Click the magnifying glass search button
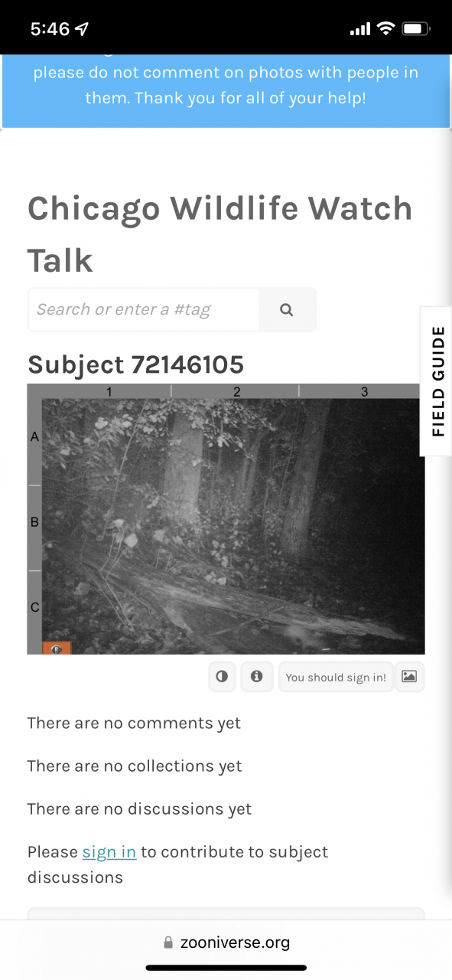Viewport: 452px width, 980px height. (287, 310)
